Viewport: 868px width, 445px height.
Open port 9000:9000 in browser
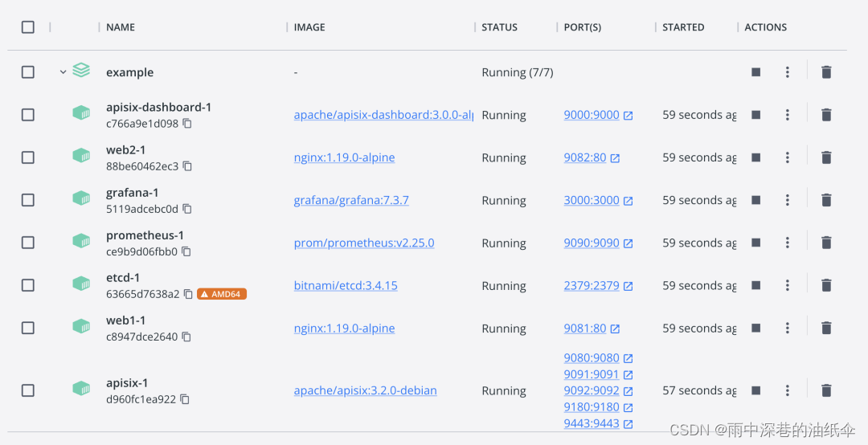[598, 115]
